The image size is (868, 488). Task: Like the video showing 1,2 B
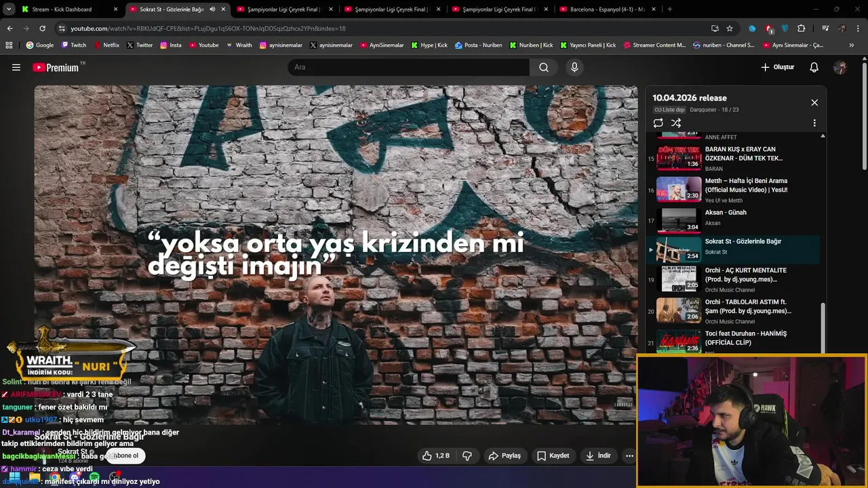[435, 455]
